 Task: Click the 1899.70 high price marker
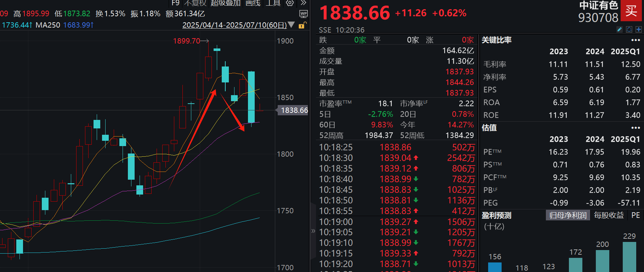[x=187, y=41]
